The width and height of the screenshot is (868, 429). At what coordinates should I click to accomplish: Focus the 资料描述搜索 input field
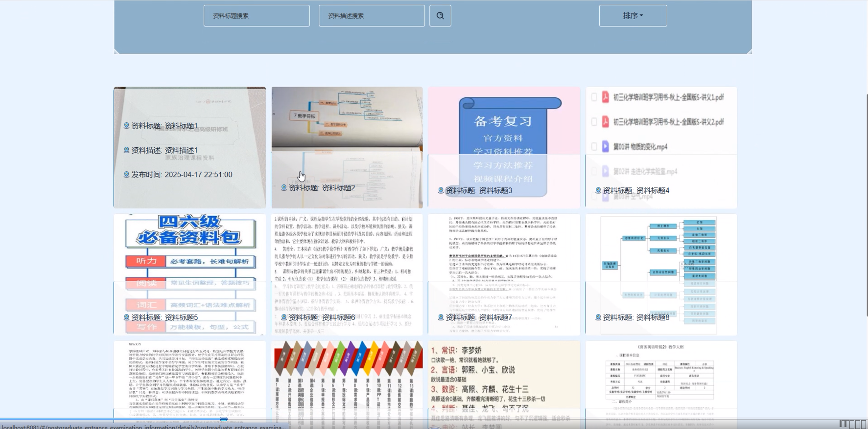(x=372, y=16)
